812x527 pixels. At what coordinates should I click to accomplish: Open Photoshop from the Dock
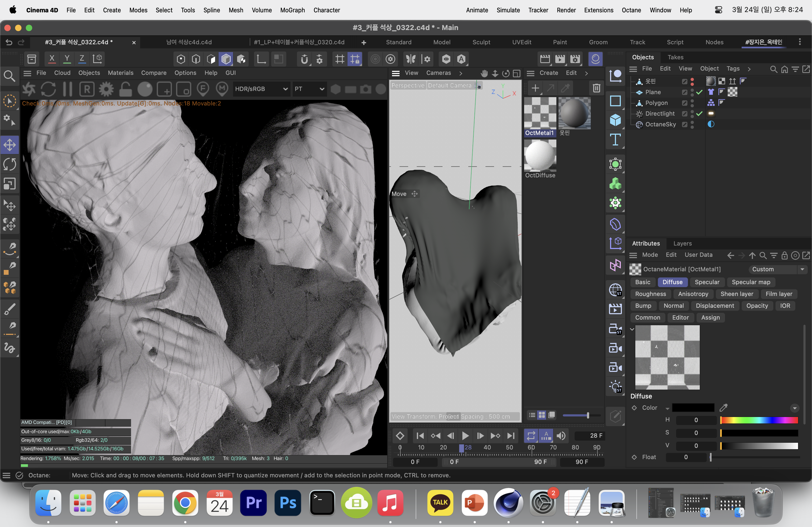click(288, 503)
